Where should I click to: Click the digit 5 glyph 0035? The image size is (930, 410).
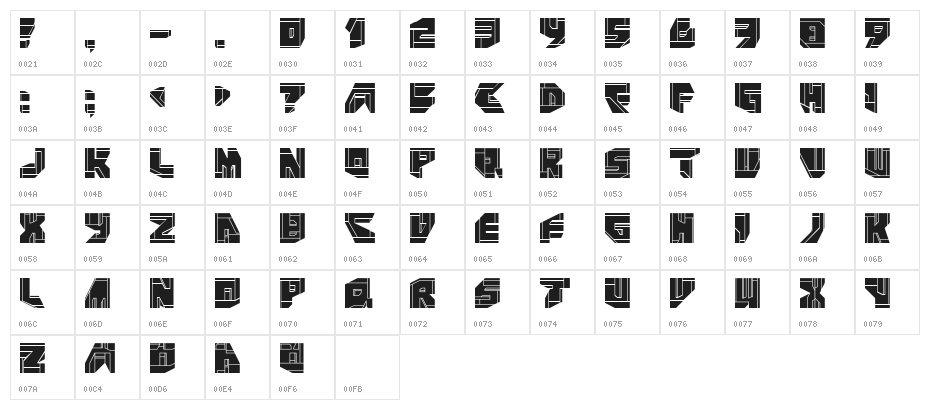[x=616, y=34]
